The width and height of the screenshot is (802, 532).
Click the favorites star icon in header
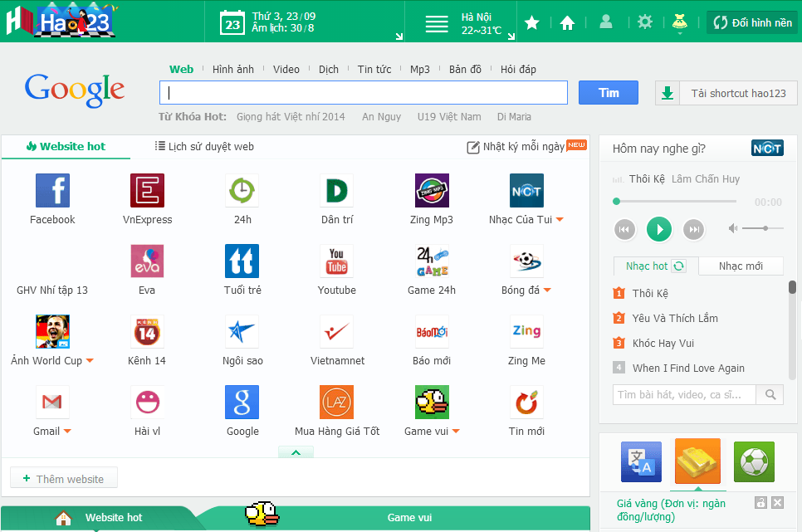click(x=532, y=22)
